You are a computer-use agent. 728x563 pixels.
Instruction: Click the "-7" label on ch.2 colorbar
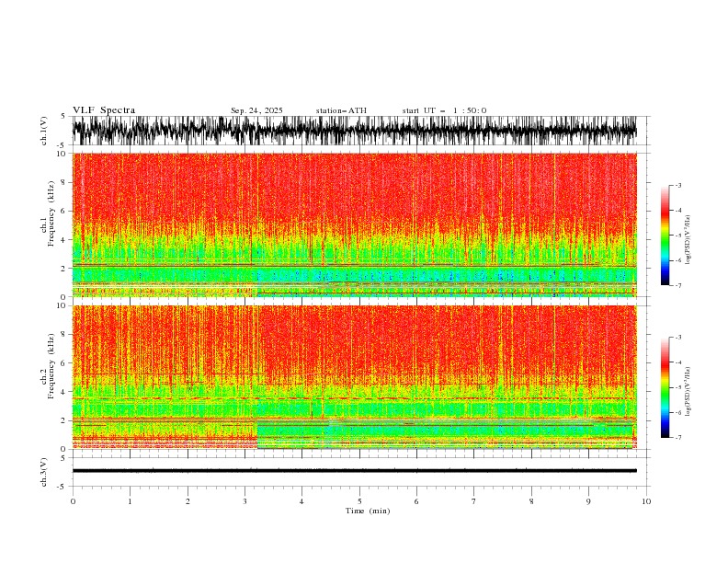(677, 438)
